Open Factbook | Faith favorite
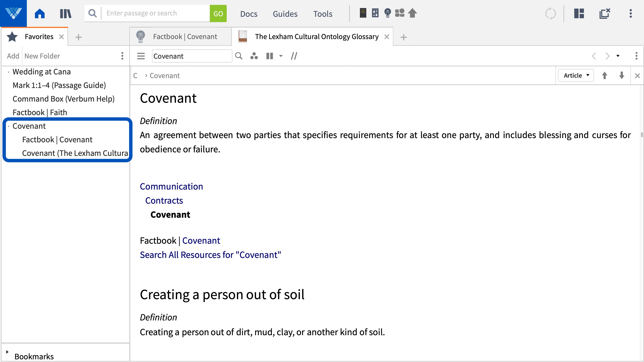The height and width of the screenshot is (362, 644). point(40,112)
